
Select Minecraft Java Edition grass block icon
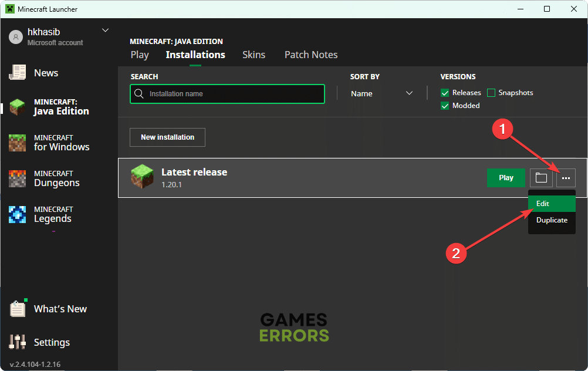pos(18,107)
